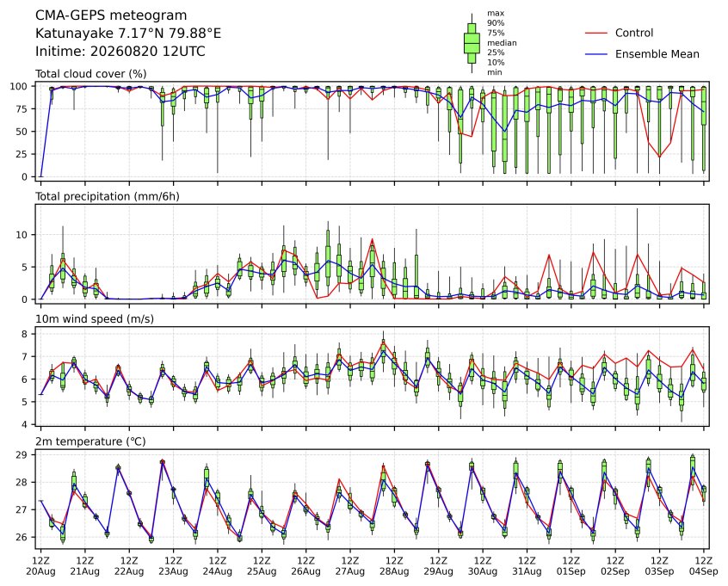Screen dimensions: 728x586
Task: Click the 90% percentile legend label
Action: 496,23
